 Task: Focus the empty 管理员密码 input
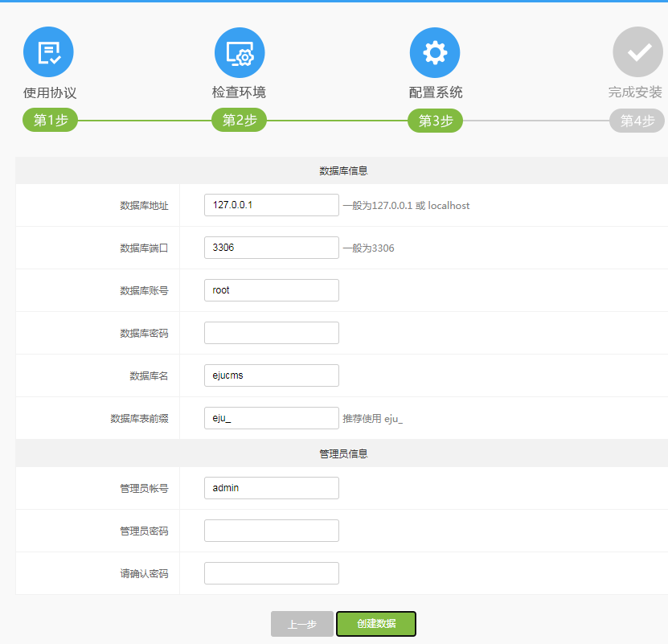click(x=272, y=531)
